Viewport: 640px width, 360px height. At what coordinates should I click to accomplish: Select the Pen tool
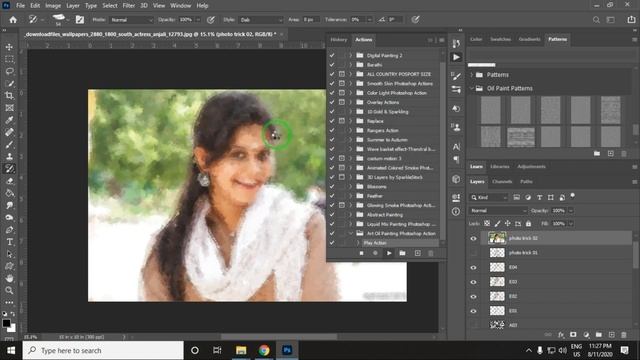pyautogui.click(x=9, y=230)
